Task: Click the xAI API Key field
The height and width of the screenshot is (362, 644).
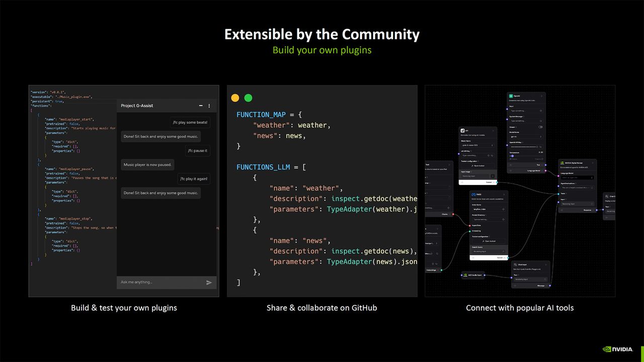Action: pos(477,155)
